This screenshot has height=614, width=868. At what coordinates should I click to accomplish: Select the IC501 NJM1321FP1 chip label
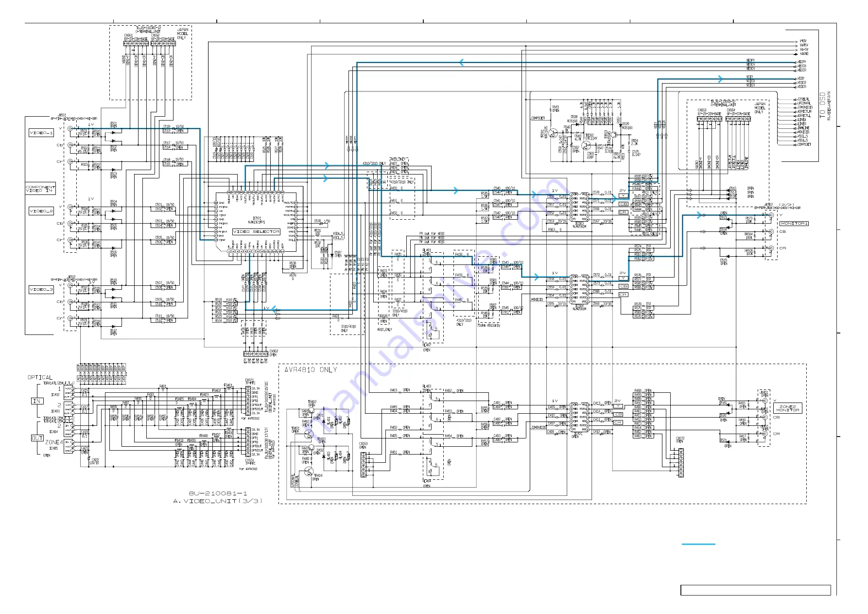(x=257, y=220)
